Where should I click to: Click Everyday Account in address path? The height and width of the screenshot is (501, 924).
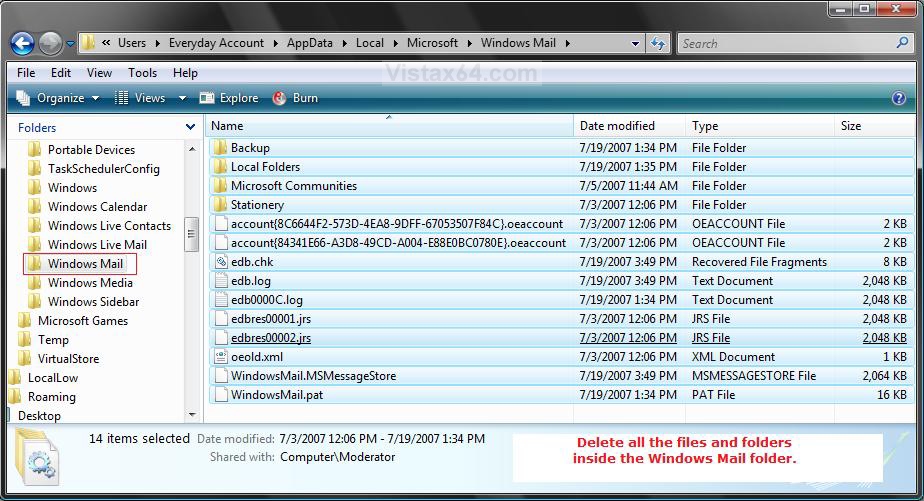[216, 43]
